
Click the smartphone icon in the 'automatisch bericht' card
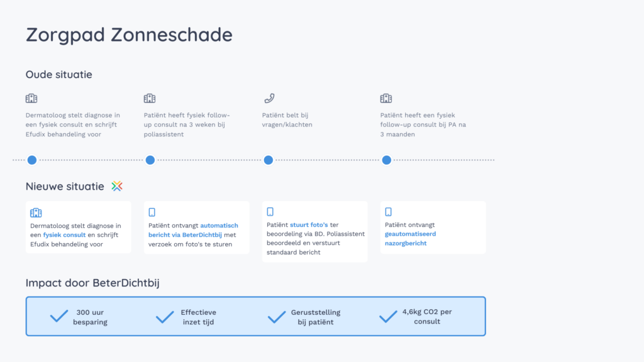(152, 212)
